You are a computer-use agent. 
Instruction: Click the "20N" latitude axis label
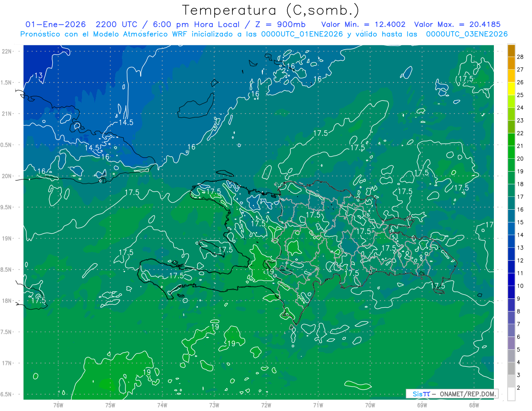[x=7, y=176]
